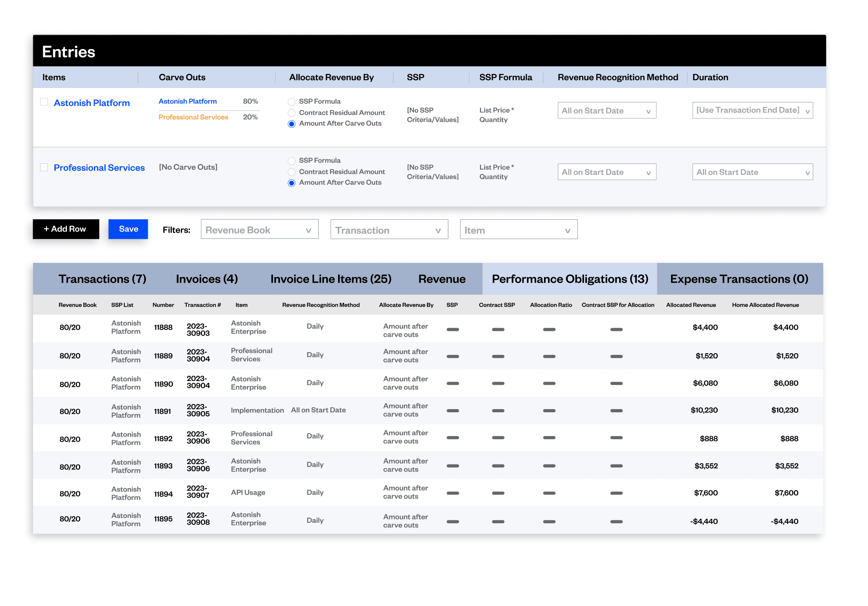Image resolution: width=868 pixels, height=606 pixels.
Task: Select SSP Formula radio for Astonish Platform
Action: coord(291,102)
